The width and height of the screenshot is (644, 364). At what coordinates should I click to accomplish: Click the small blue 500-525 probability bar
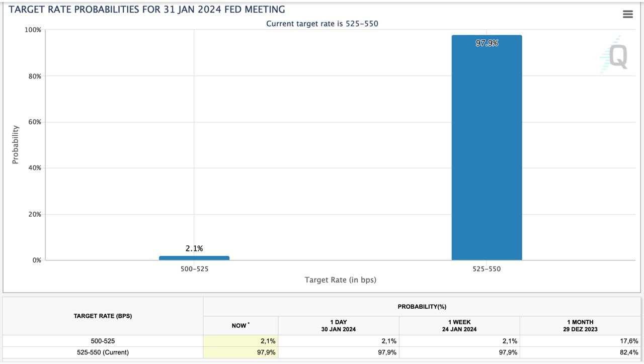pos(194,258)
